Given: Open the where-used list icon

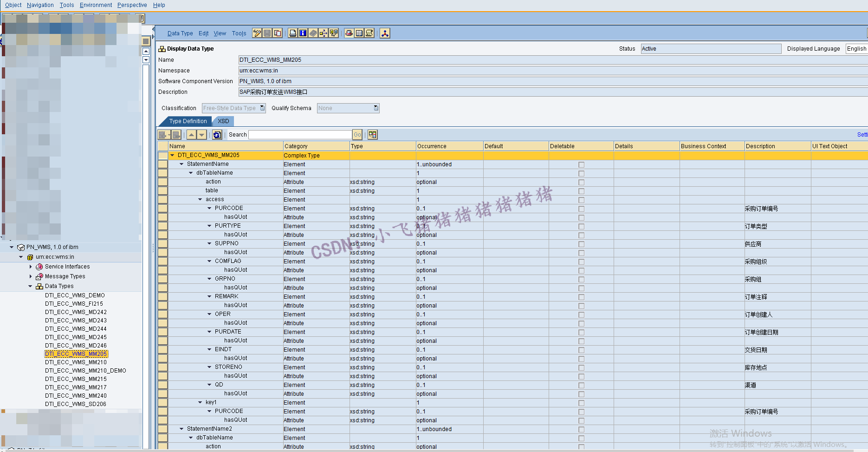Looking at the screenshot, I should click(324, 33).
